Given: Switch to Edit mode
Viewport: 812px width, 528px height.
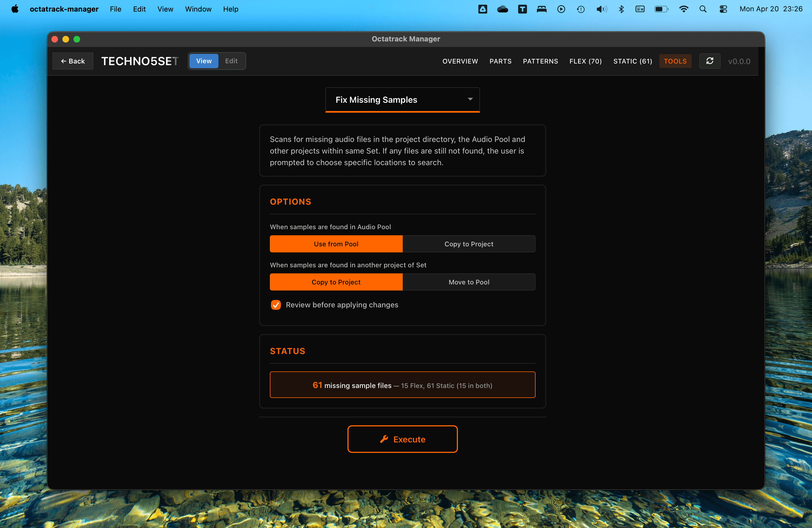Looking at the screenshot, I should click(231, 61).
